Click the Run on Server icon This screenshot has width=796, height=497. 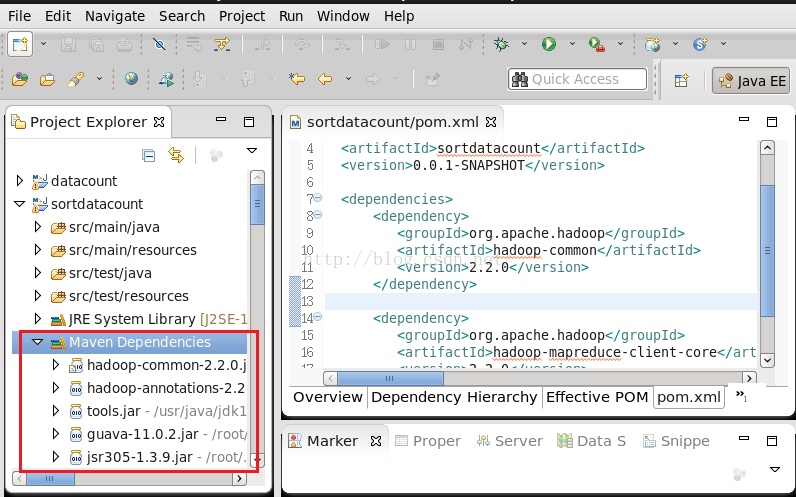[166, 79]
